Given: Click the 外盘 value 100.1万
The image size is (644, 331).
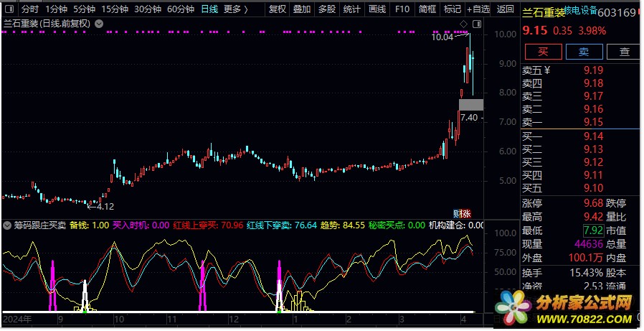Looking at the screenshot, I should click(586, 258).
